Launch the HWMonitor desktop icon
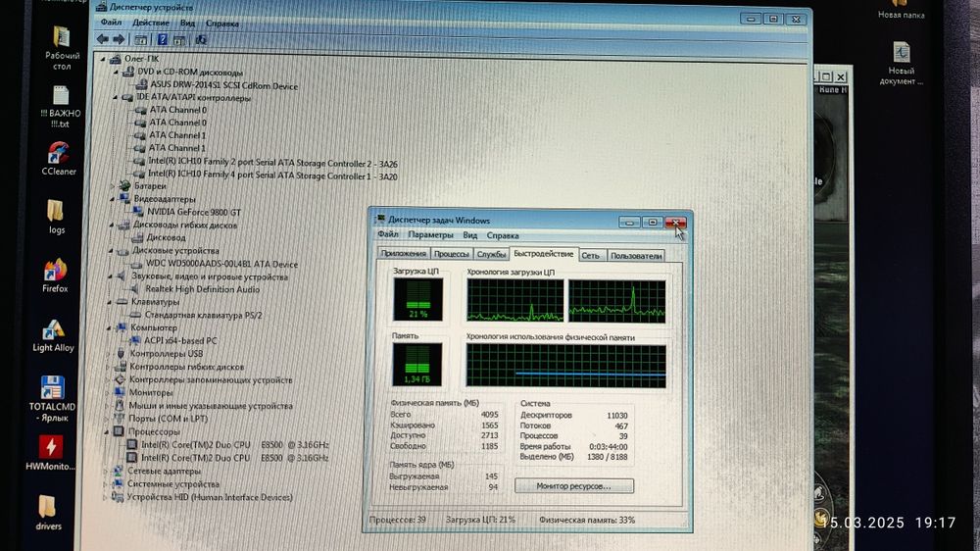This screenshot has width=980, height=551. tap(50, 453)
